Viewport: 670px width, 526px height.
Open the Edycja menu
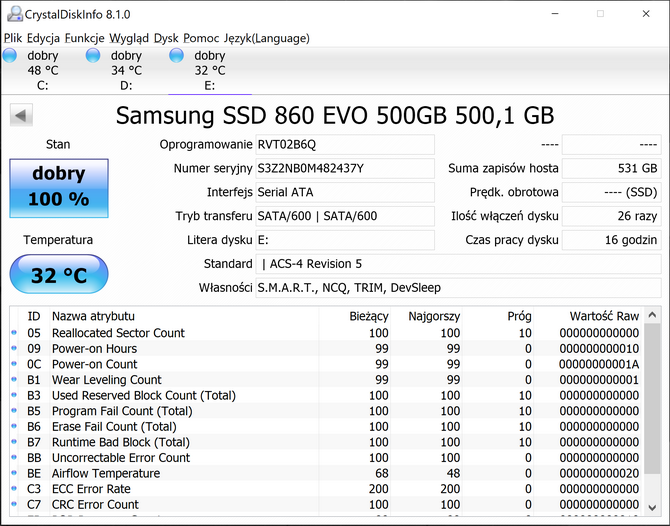click(x=43, y=38)
